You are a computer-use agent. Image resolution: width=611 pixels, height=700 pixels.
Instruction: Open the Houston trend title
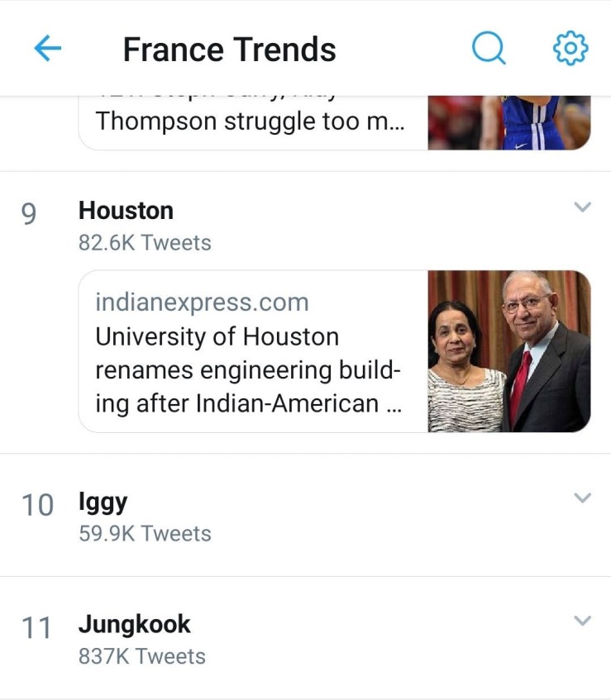pyautogui.click(x=126, y=211)
